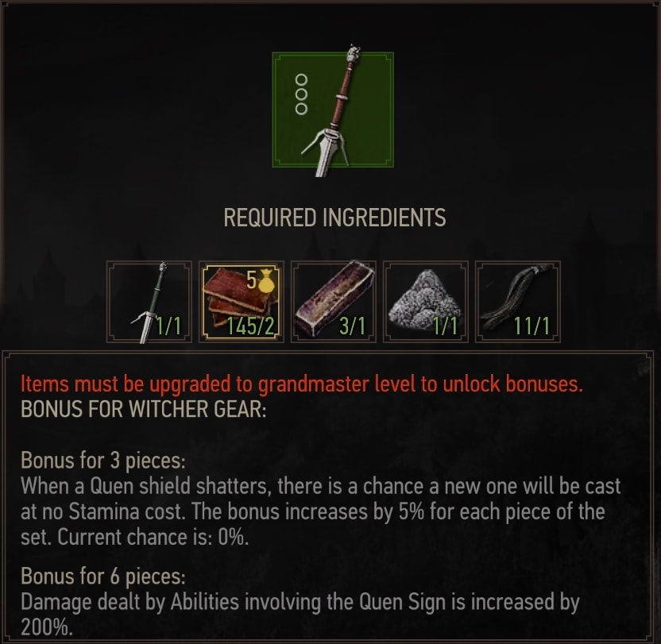Click the 145/2 quantity counter
Image resolution: width=661 pixels, height=644 pixels.
click(250, 326)
